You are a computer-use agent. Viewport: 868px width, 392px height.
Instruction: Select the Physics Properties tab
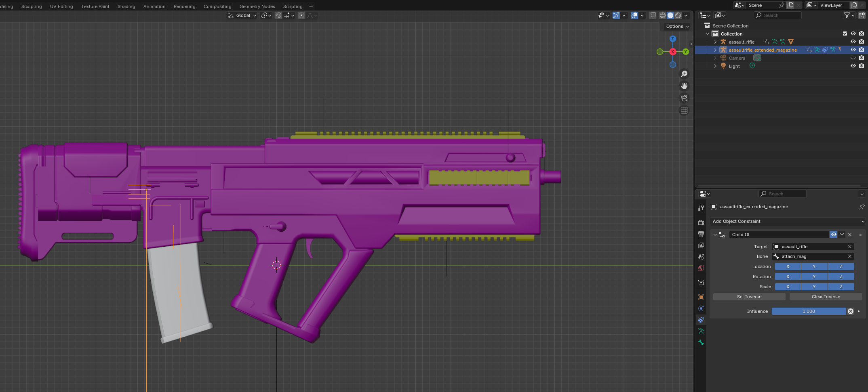point(701,308)
